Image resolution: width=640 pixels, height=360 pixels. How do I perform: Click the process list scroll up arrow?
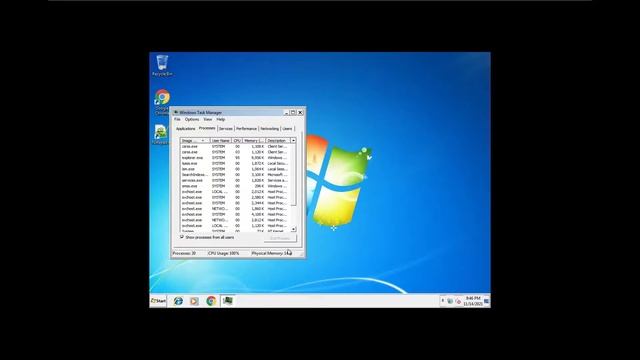293,140
